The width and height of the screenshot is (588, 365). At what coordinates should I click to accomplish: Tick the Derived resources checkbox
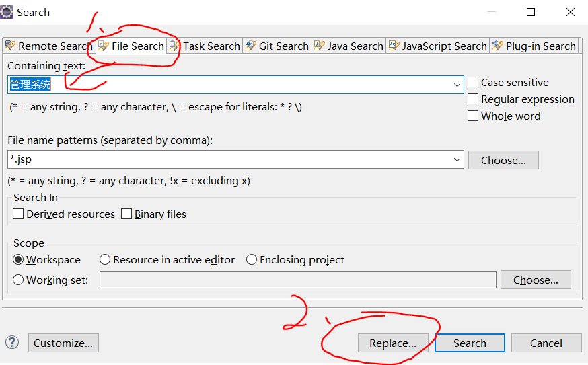(x=19, y=214)
